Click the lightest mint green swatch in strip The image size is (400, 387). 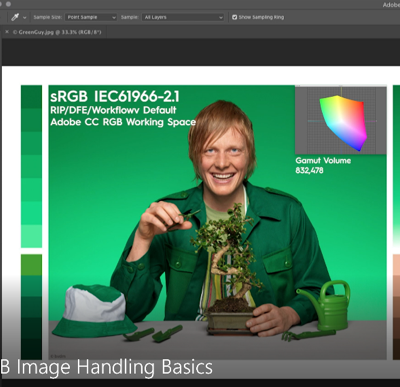[x=31, y=236]
